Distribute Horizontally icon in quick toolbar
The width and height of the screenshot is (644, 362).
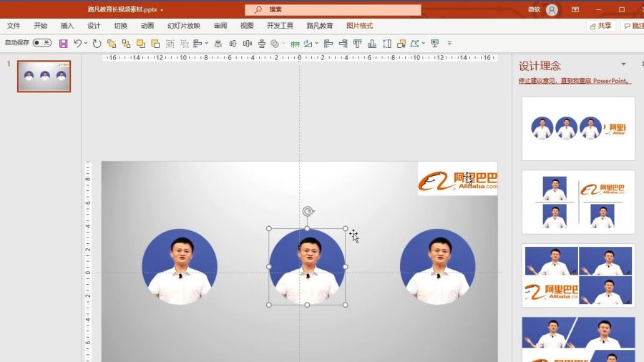[x=248, y=44]
